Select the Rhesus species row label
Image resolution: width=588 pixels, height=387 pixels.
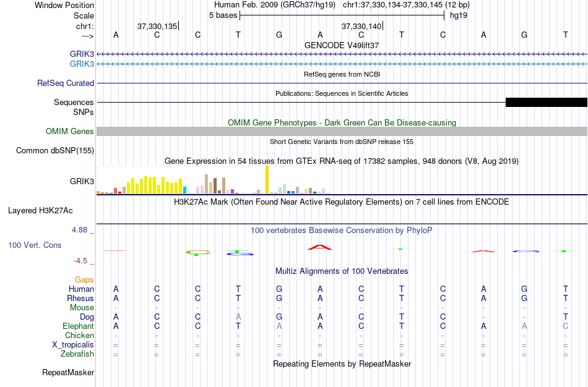80,298
